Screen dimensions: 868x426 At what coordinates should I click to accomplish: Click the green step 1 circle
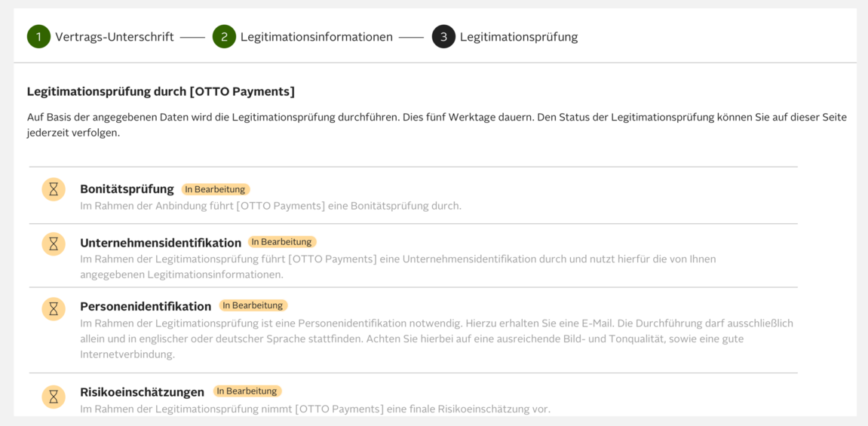click(x=38, y=37)
